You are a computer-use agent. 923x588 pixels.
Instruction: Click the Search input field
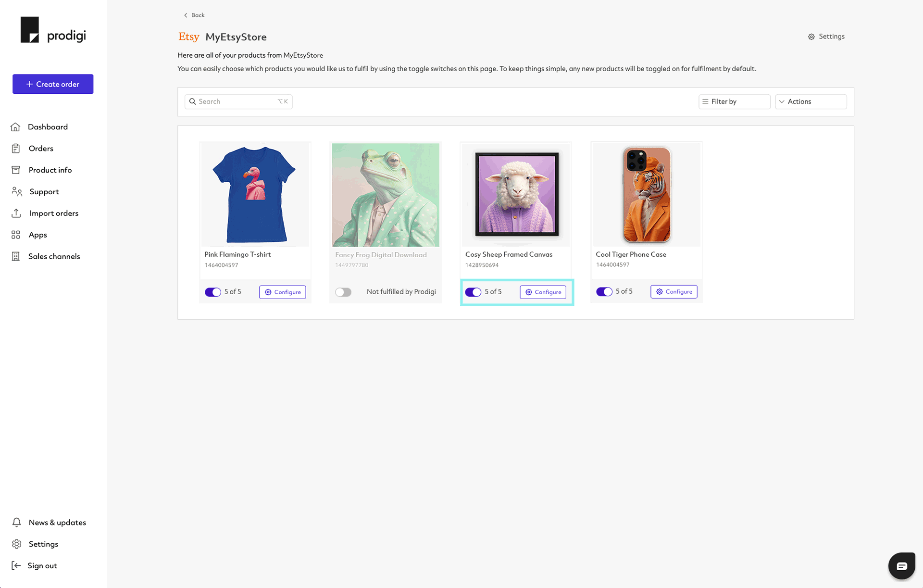coord(238,101)
